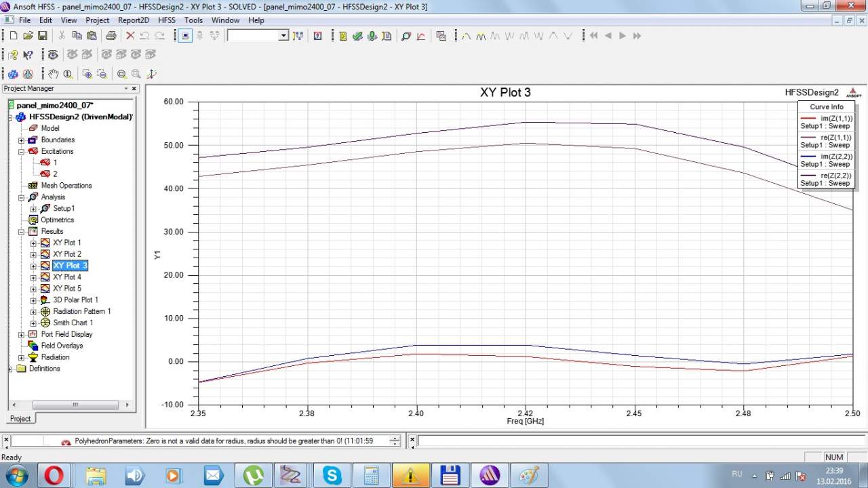Open Skype from the taskbar
Viewport: 868px width, 488px height.
332,475
